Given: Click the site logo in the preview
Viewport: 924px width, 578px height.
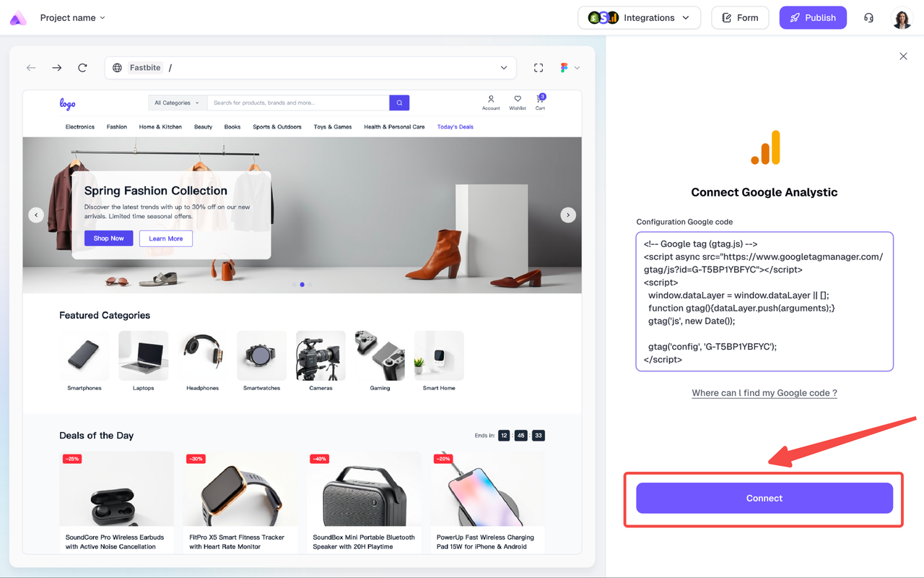Looking at the screenshot, I should (x=67, y=103).
